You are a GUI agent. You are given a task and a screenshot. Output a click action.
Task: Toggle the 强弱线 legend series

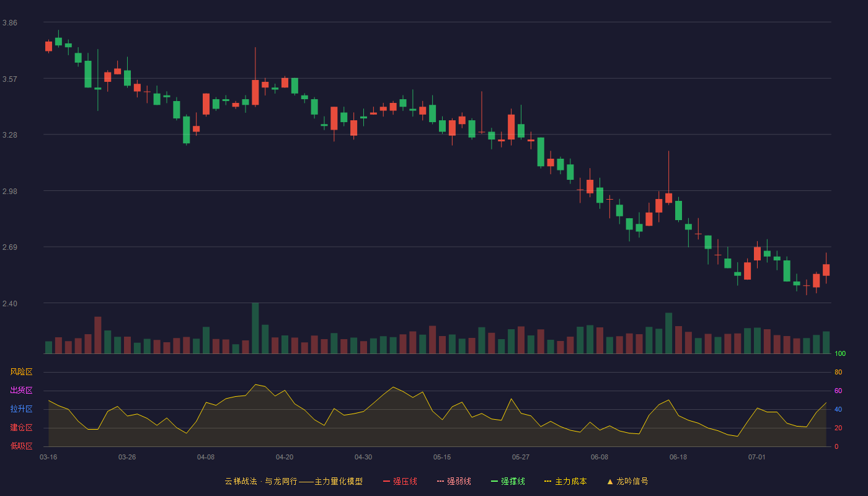click(x=454, y=481)
